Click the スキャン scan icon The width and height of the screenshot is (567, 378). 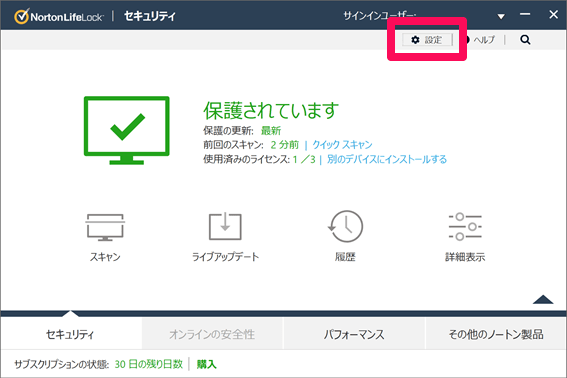coord(105,227)
